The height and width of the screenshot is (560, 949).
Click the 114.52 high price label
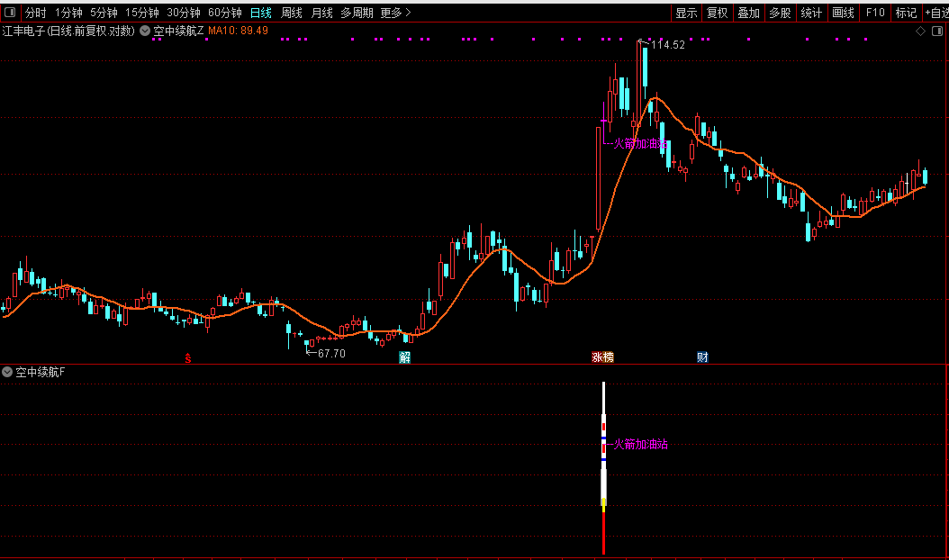[x=667, y=45]
